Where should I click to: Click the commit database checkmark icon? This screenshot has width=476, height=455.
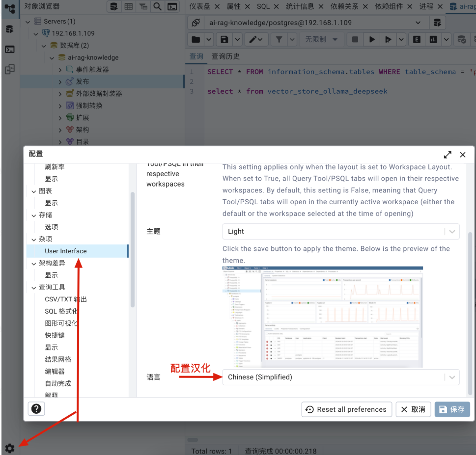tap(461, 39)
